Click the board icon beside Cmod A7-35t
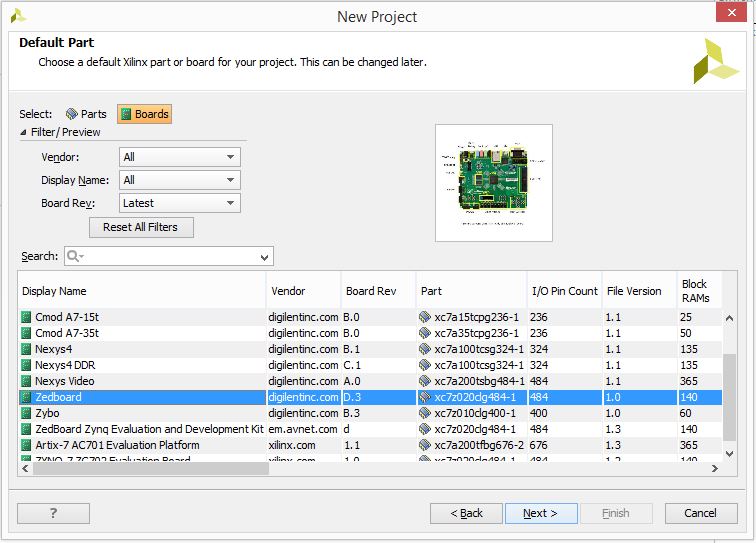Image resolution: width=756 pixels, height=543 pixels. pyautogui.click(x=26, y=333)
